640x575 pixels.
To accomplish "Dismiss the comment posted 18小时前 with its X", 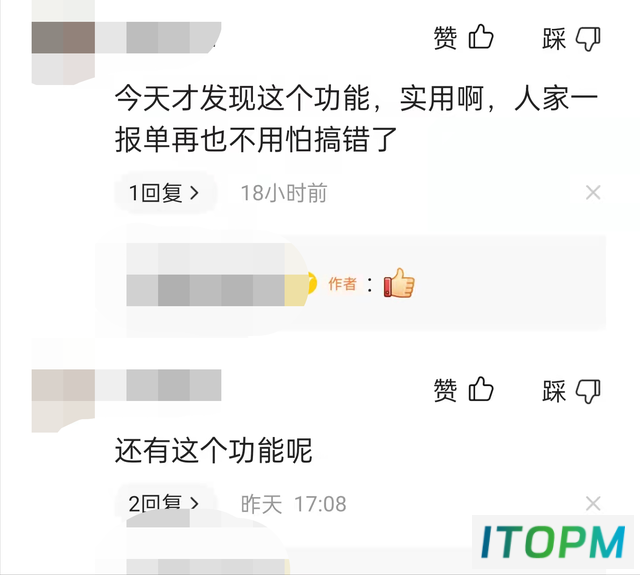I will pyautogui.click(x=593, y=193).
